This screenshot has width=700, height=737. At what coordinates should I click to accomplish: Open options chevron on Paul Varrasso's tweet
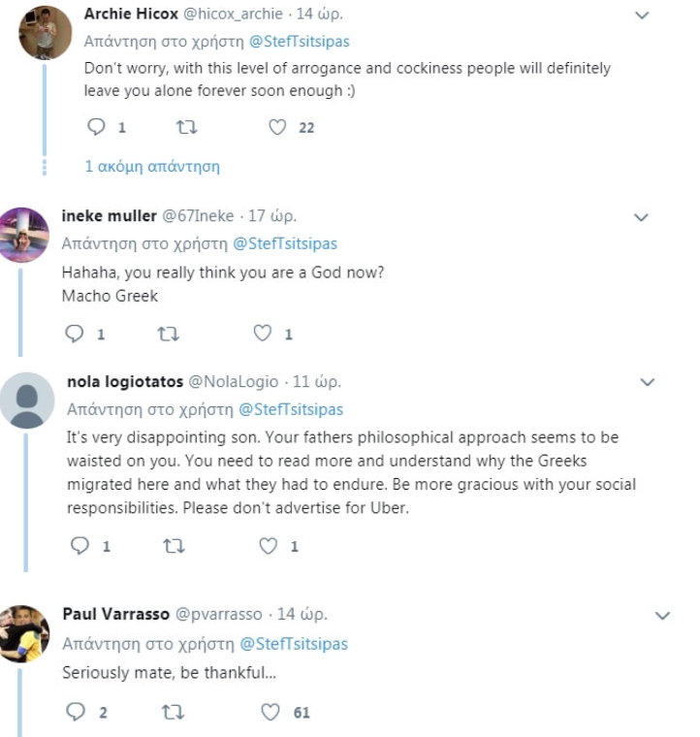[x=663, y=616]
